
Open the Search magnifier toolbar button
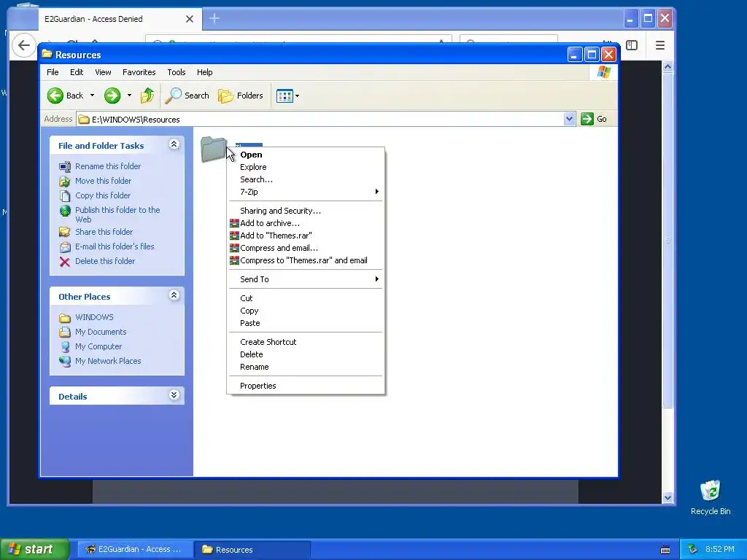point(187,96)
